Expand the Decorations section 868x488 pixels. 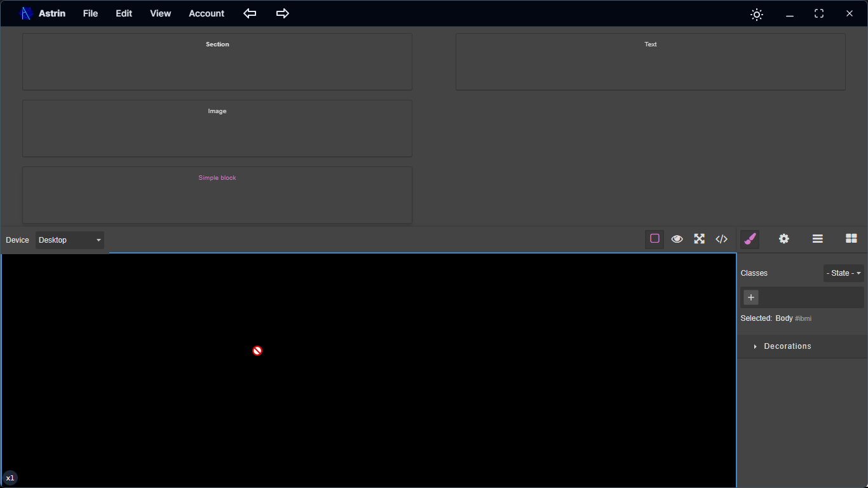click(x=803, y=346)
